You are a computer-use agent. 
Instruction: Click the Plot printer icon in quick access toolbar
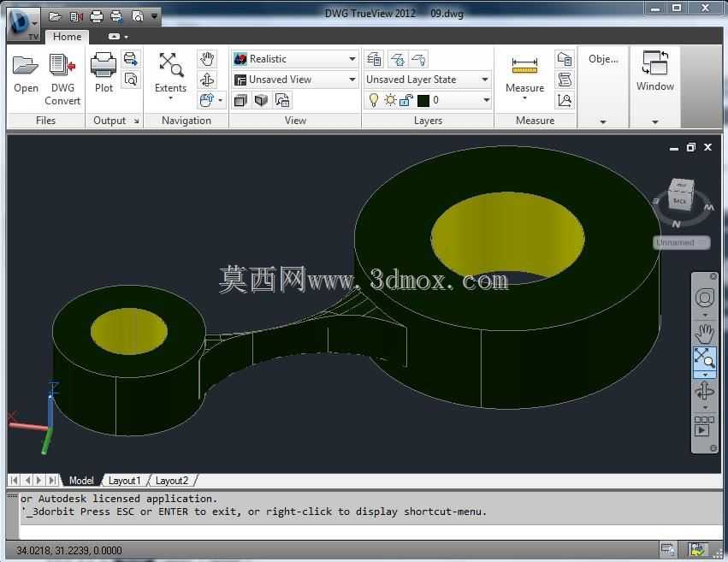(x=97, y=17)
